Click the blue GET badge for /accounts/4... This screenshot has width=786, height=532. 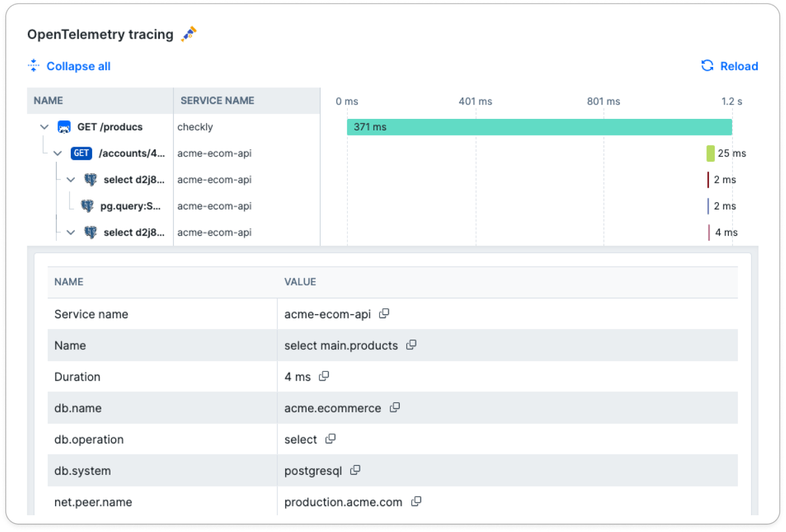pyautogui.click(x=81, y=153)
